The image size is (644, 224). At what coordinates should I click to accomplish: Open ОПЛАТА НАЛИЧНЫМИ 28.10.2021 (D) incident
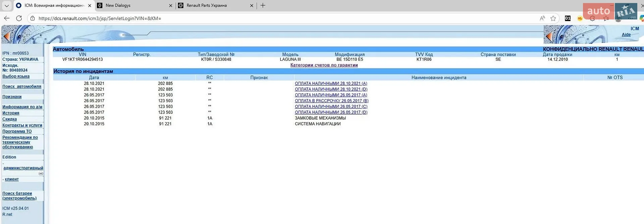(331, 89)
